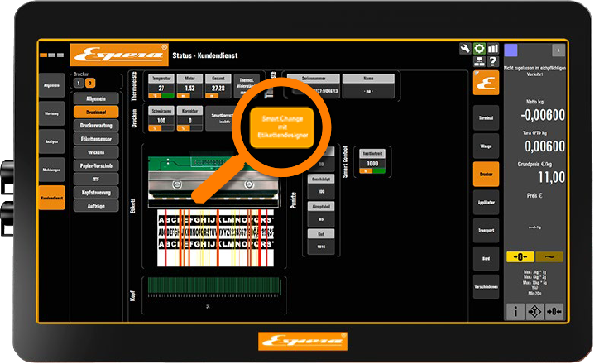
Task: Click the network topology icon
Action: click(479, 61)
